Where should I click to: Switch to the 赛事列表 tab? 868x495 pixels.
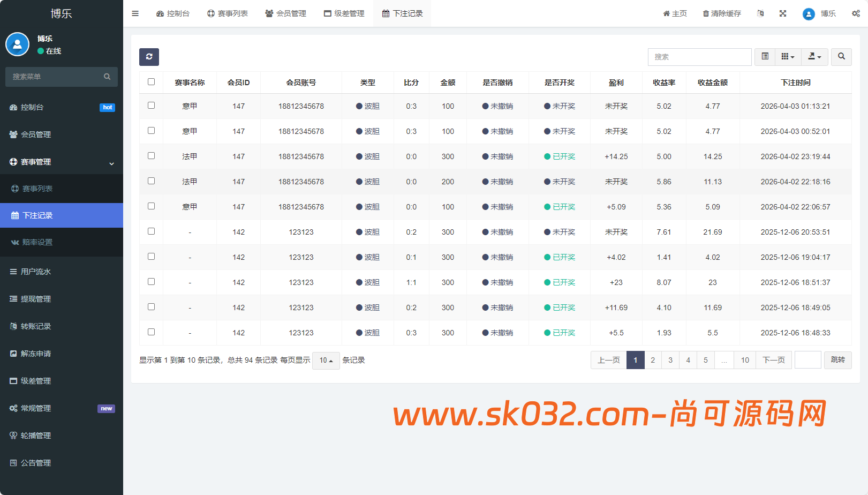pos(228,13)
